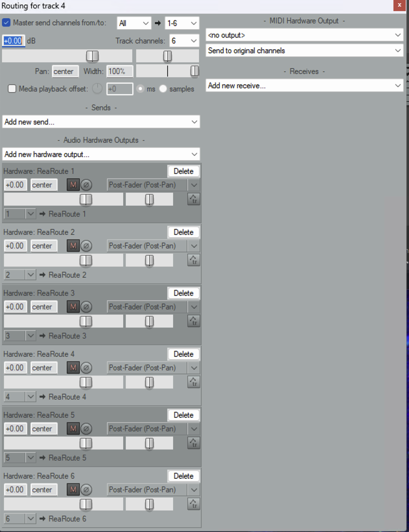
Task: Invert phase on ReaRoute 4 output
Action: coord(86,368)
